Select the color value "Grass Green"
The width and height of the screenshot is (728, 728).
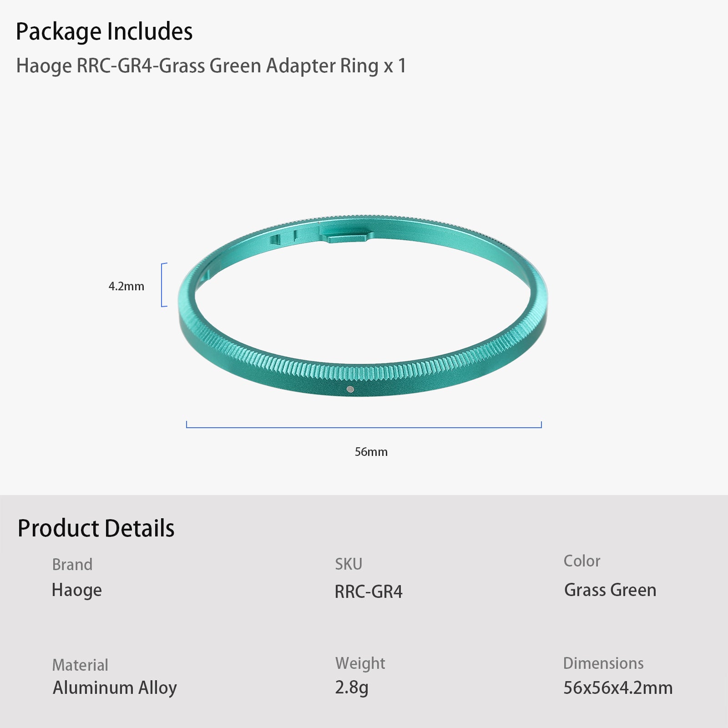tap(610, 590)
